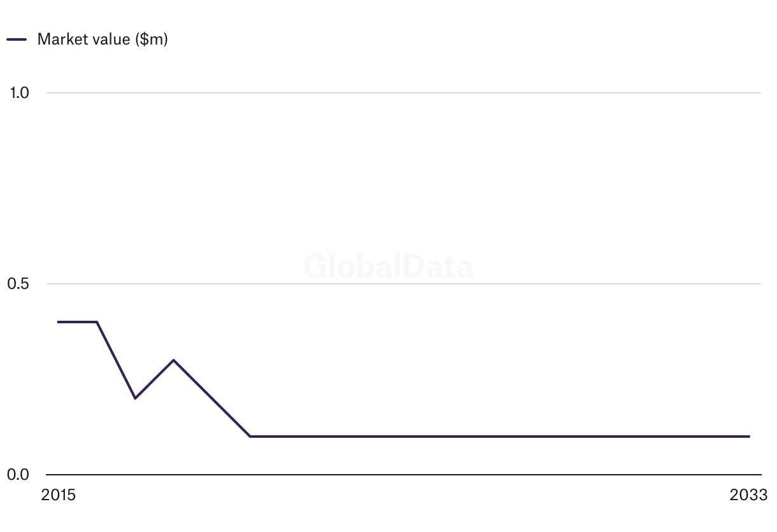Viewport: 777px width, 532px height.
Task: Click the x-axis baseline at 0.0
Action: click(404, 475)
